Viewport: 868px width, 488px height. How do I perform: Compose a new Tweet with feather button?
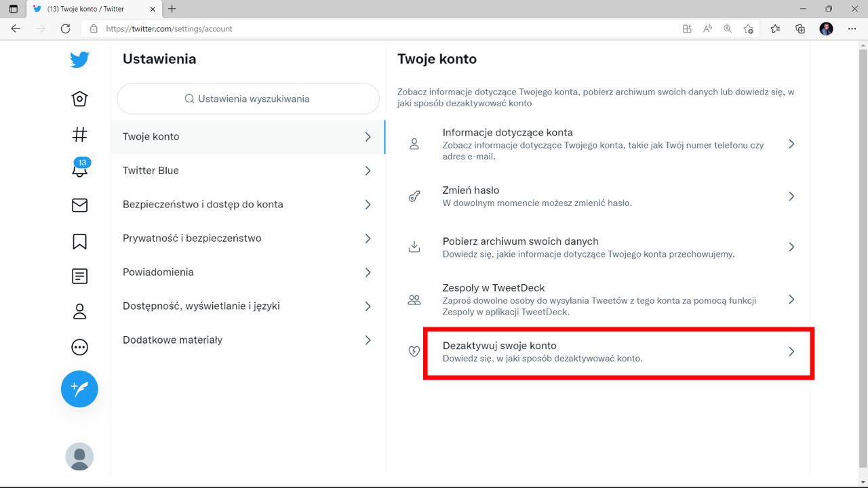coord(79,389)
